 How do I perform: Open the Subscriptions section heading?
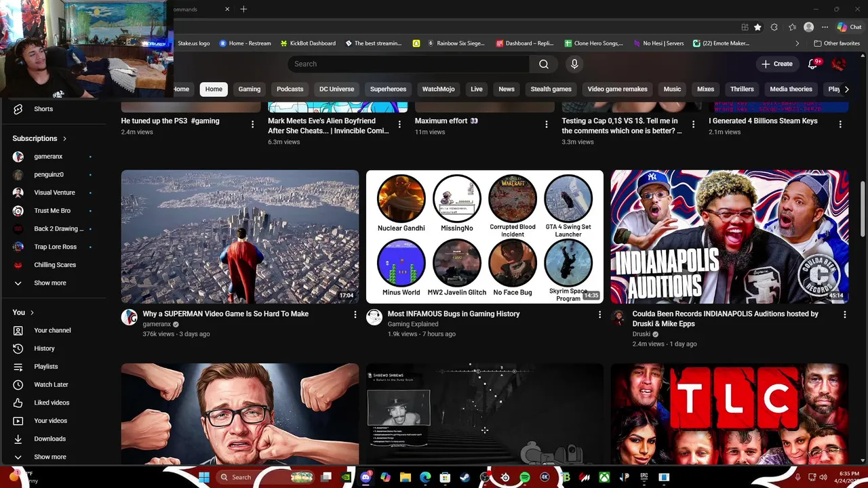[x=39, y=138]
